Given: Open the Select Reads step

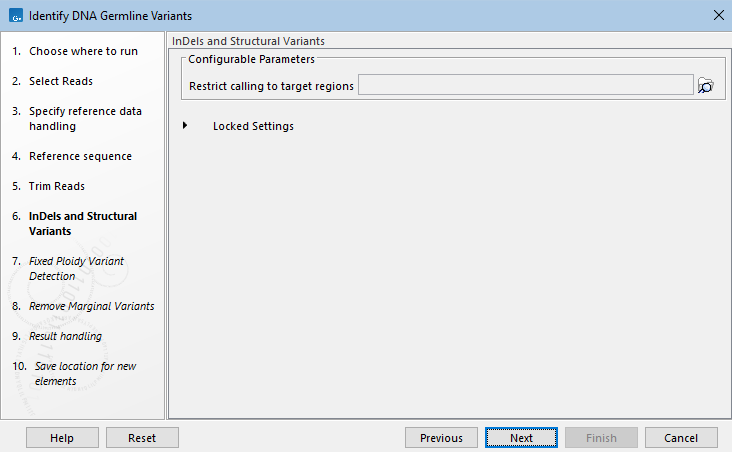Looking at the screenshot, I should click(x=61, y=81).
